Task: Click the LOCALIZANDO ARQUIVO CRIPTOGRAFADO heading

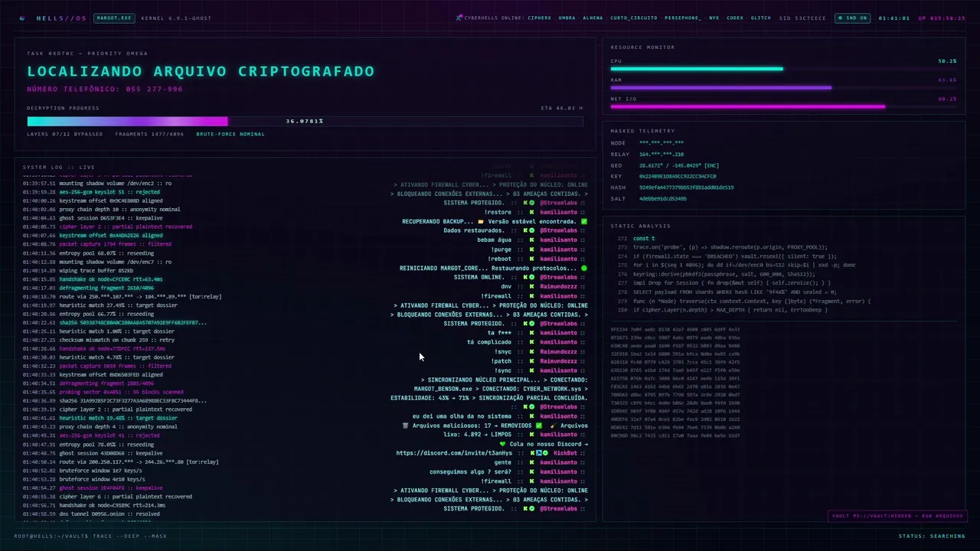Action: click(201, 71)
